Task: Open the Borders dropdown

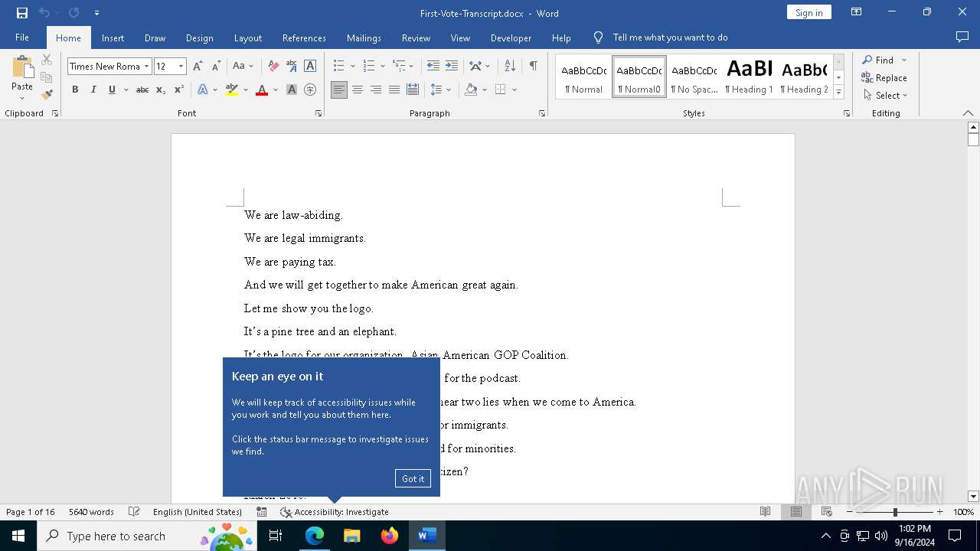Action: click(x=514, y=90)
